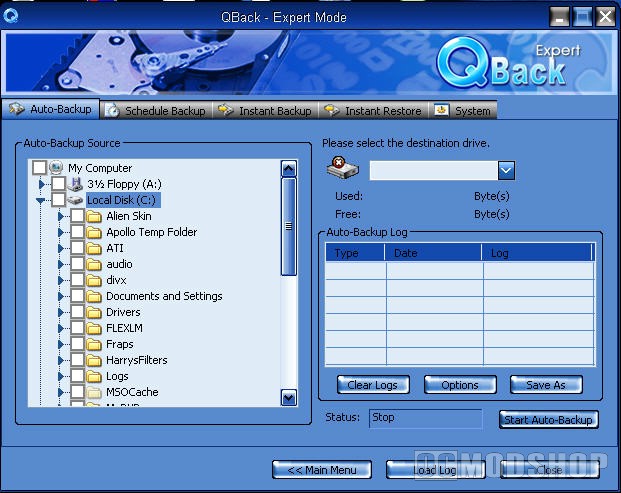The width and height of the screenshot is (621, 493).
Task: Select the Logs folder name
Action: (117, 376)
